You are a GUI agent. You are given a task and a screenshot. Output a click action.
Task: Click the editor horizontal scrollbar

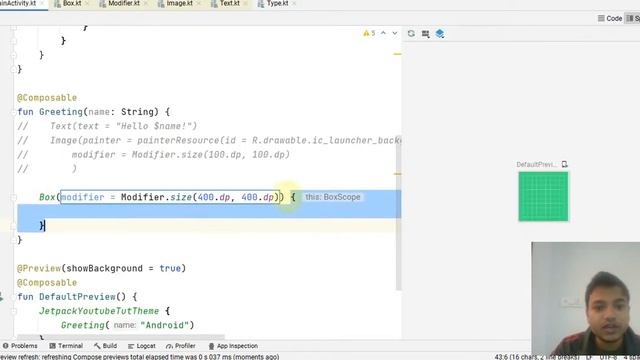[x=121, y=337]
